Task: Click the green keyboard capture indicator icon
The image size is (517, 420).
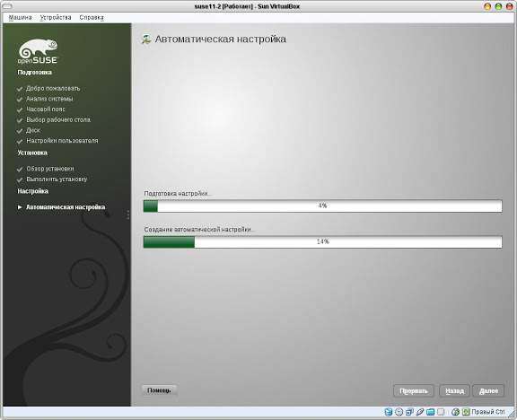Action: [466, 412]
